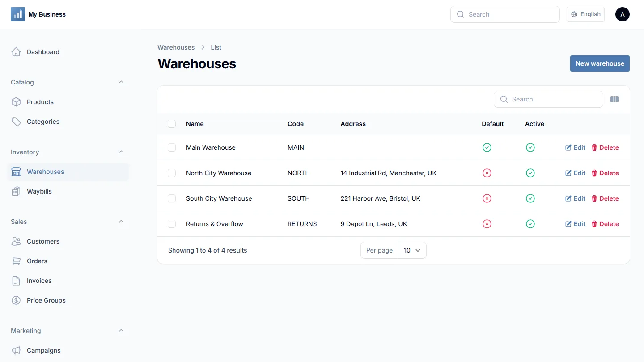Image resolution: width=644 pixels, height=362 pixels.
Task: Collapse the Sales section chevron
Action: point(121,222)
